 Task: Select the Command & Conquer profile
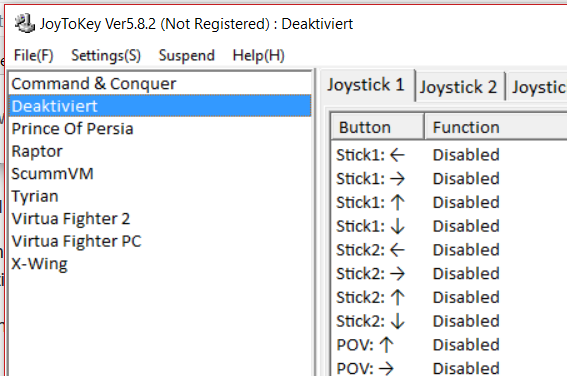pos(160,84)
